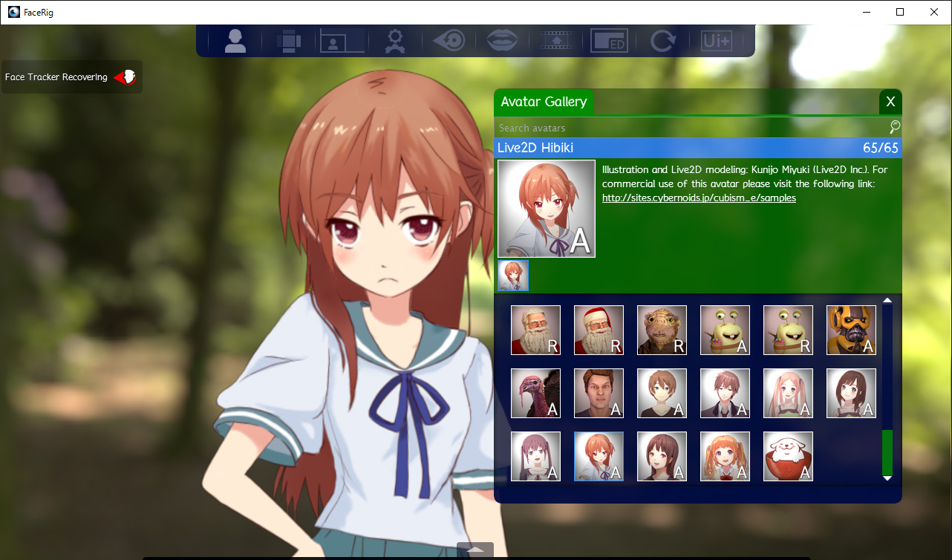The height and width of the screenshot is (560, 952).
Task: Expand the bottom panel up arrow
Action: click(475, 550)
